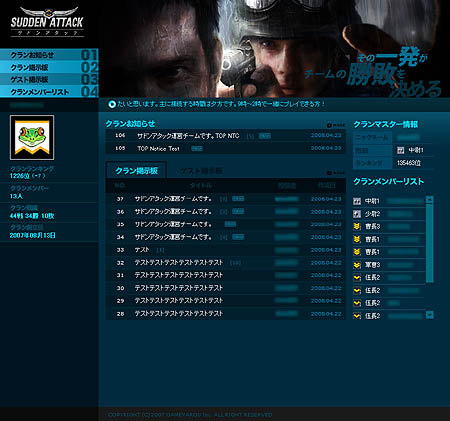Open board post number 28
Image resolution: width=450 pixels, height=421 pixels.
[x=179, y=314]
